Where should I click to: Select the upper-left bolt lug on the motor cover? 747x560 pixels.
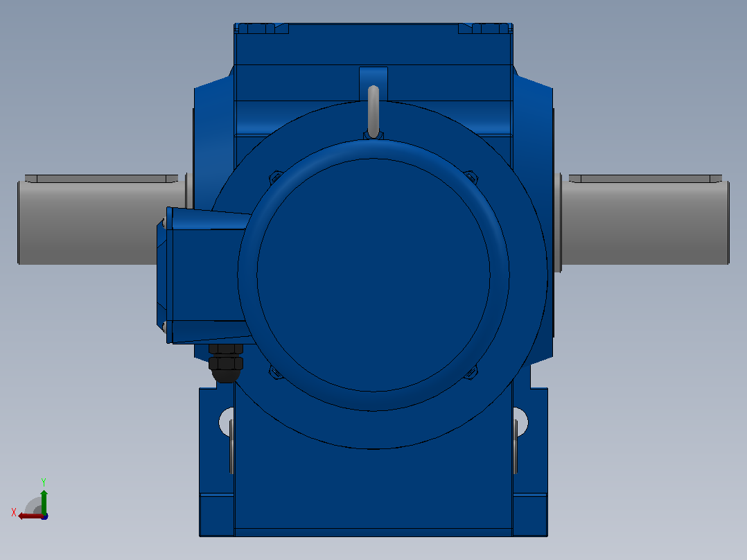276,177
